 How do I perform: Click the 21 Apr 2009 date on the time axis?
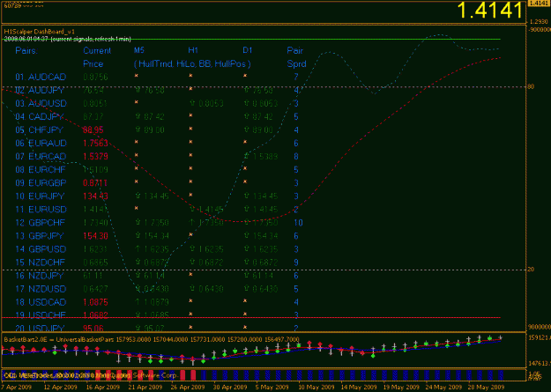pos(145,387)
